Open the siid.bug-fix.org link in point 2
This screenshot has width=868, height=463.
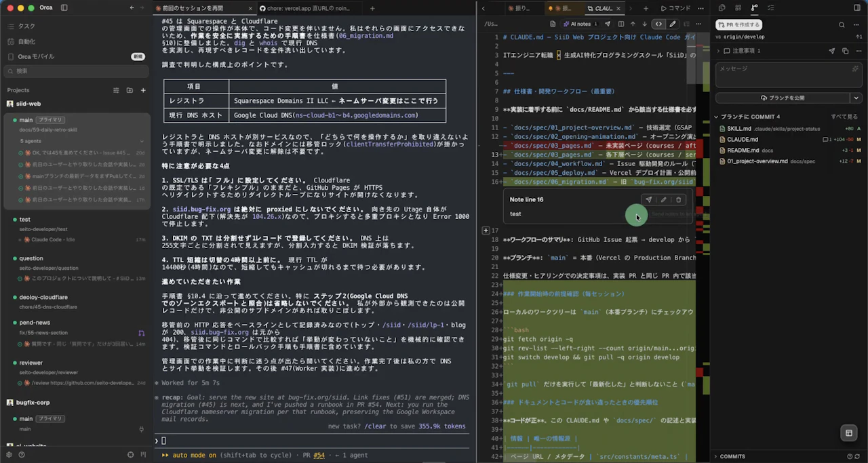201,209
